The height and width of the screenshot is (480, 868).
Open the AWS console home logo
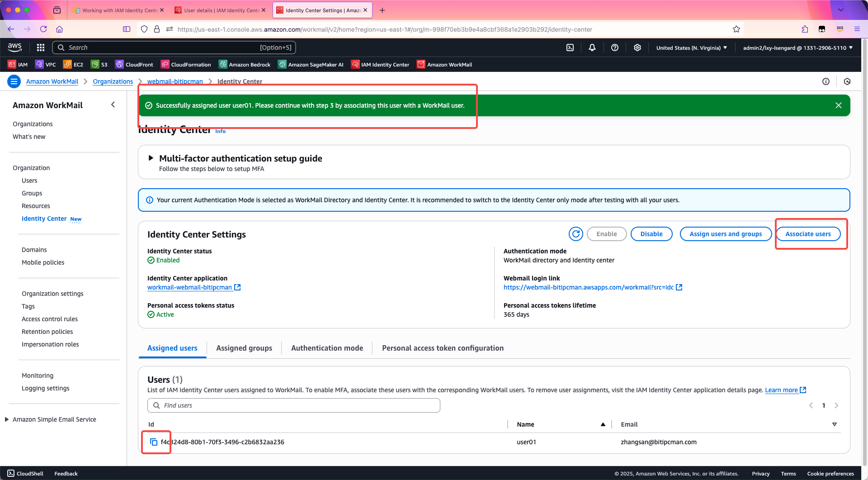[x=15, y=47]
